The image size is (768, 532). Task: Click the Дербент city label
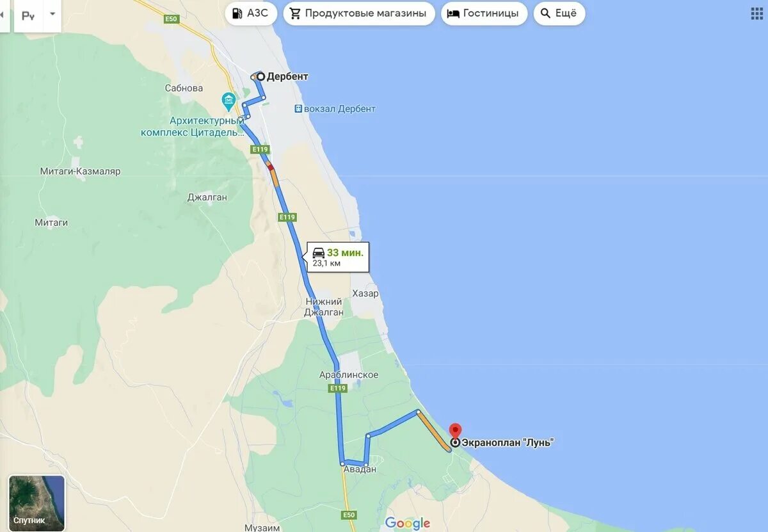click(x=287, y=76)
